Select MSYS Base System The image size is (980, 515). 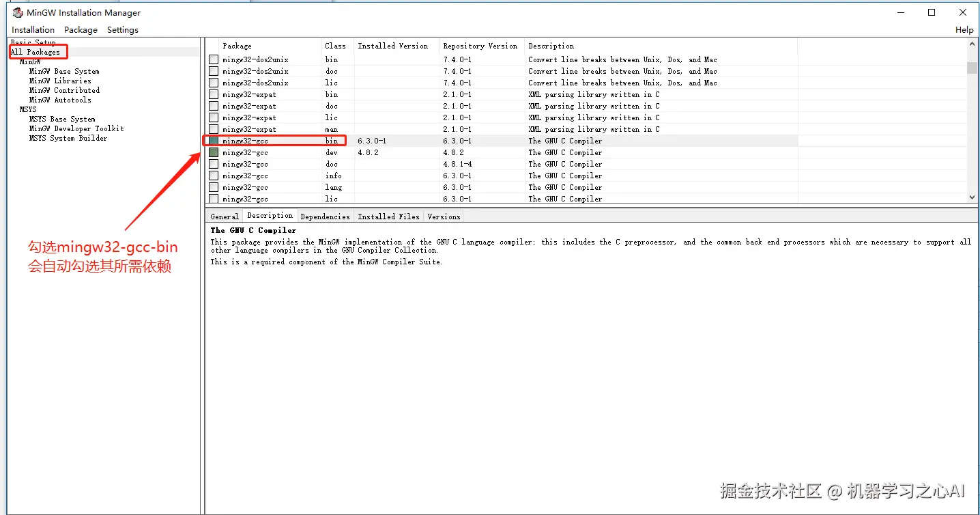click(62, 119)
